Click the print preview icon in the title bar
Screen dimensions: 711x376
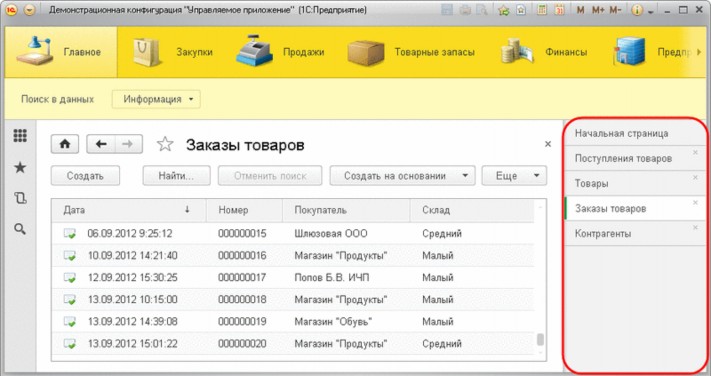pyautogui.click(x=482, y=10)
